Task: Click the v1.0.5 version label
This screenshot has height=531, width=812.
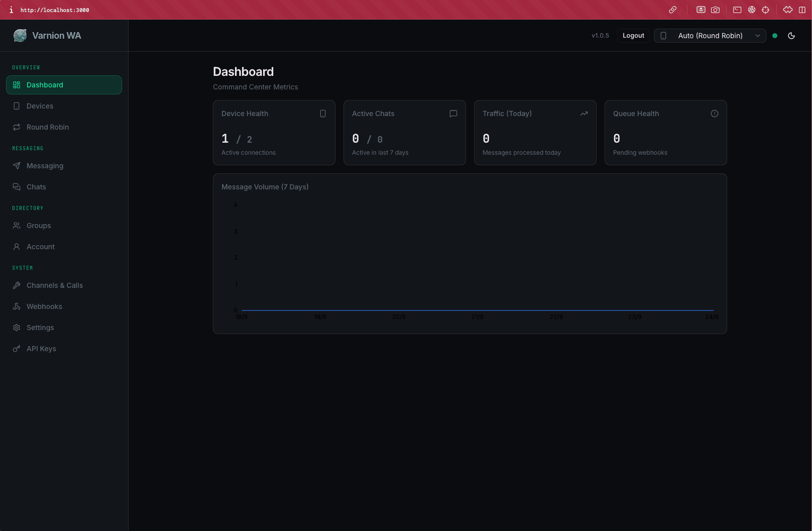Action: coord(600,36)
